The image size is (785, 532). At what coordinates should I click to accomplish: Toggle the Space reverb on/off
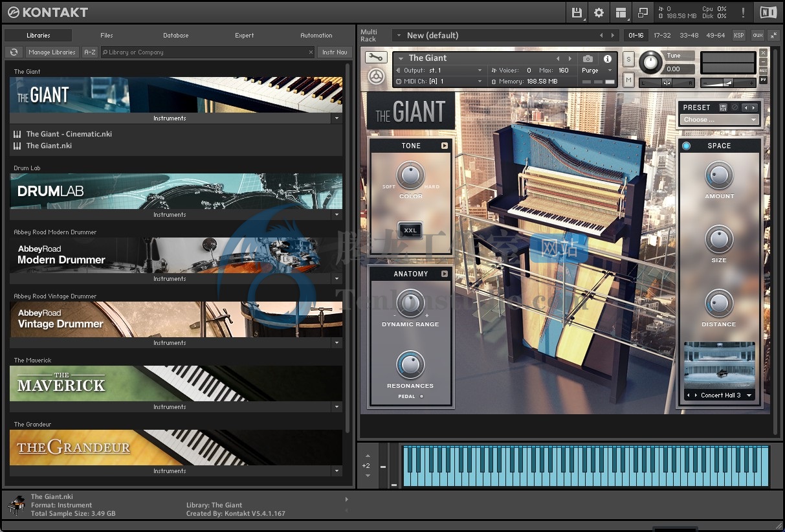(x=686, y=146)
